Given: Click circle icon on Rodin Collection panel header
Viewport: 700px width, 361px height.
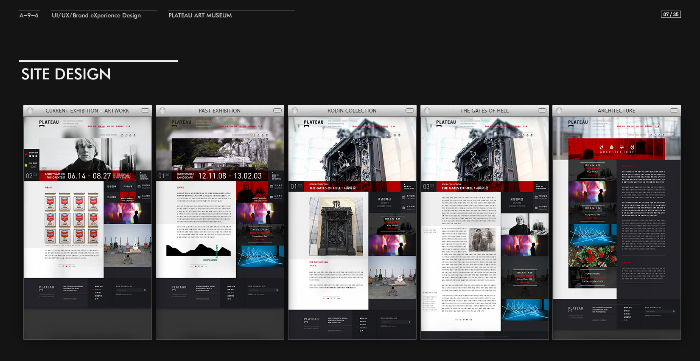Looking at the screenshot, I should 295,111.
